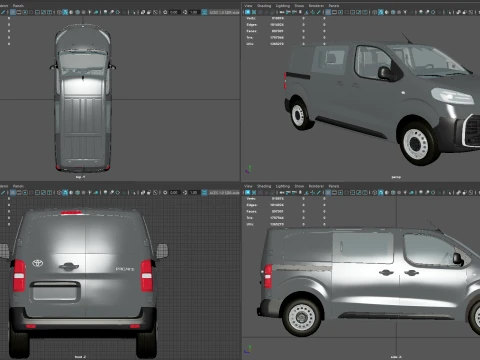Image resolution: width=480 pixels, height=360 pixels.
Task: Toggle Use Default Material in persp panel
Action: click(x=387, y=12)
